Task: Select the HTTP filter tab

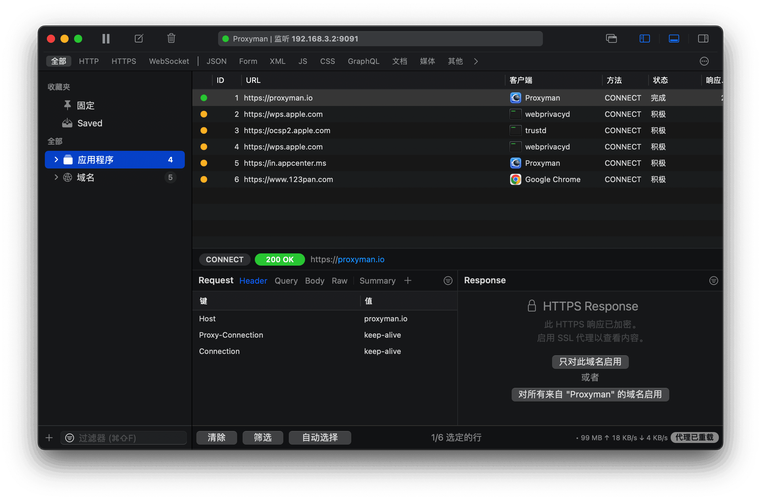Action: 89,61
